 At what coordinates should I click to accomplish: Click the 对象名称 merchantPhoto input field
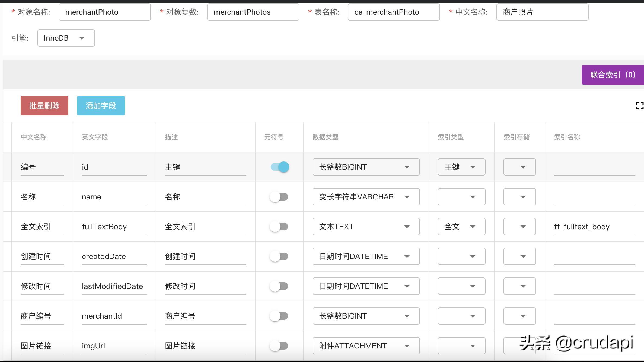104,12
